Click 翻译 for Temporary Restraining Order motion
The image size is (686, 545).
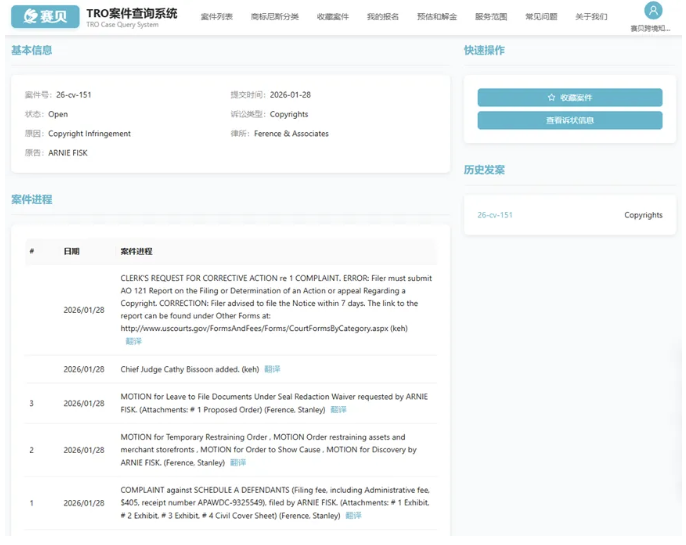[x=237, y=463]
